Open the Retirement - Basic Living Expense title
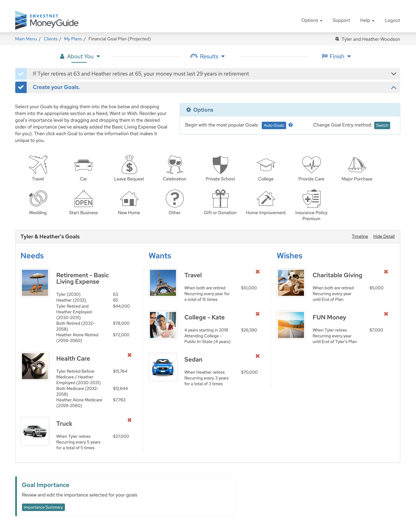The height and width of the screenshot is (532, 416). [82, 278]
